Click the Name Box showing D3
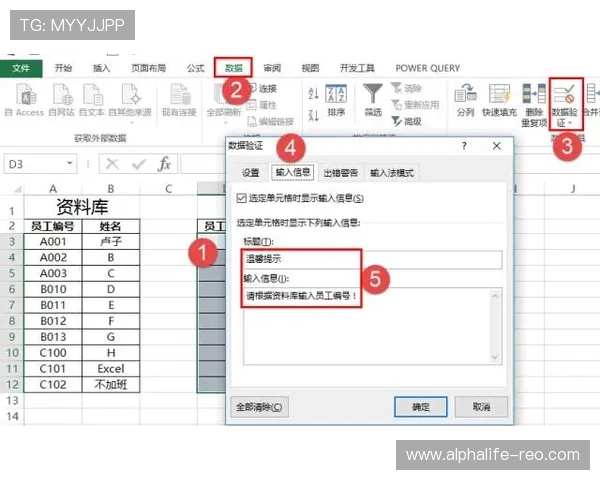This screenshot has height=480, width=600. [x=36, y=164]
